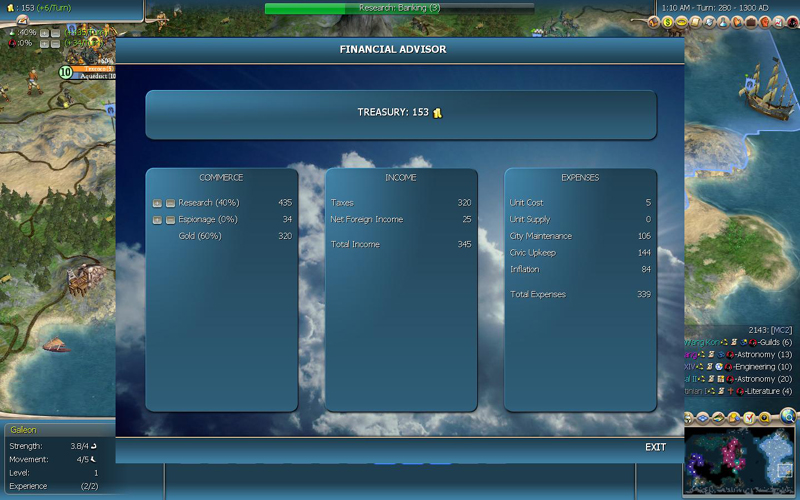Click the Galleon Movement 4/5 stat
The image size is (800, 500).
click(x=53, y=460)
